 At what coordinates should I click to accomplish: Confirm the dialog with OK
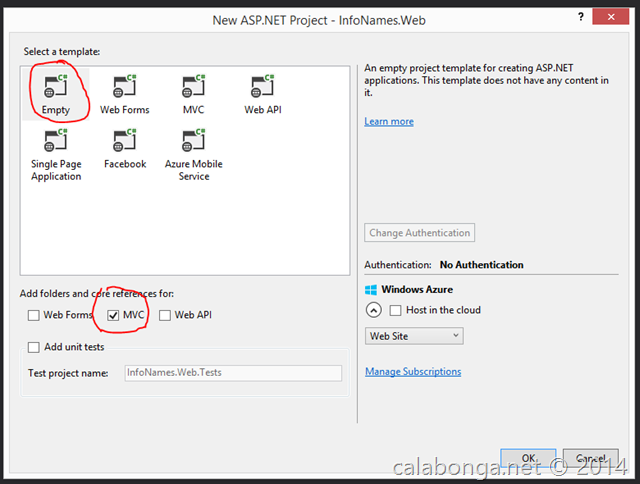(528, 458)
